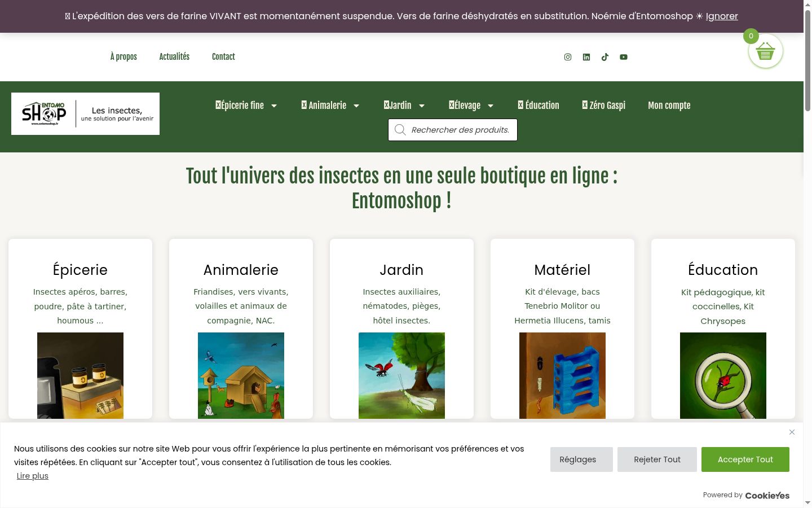Open the Actualités link

click(x=174, y=56)
